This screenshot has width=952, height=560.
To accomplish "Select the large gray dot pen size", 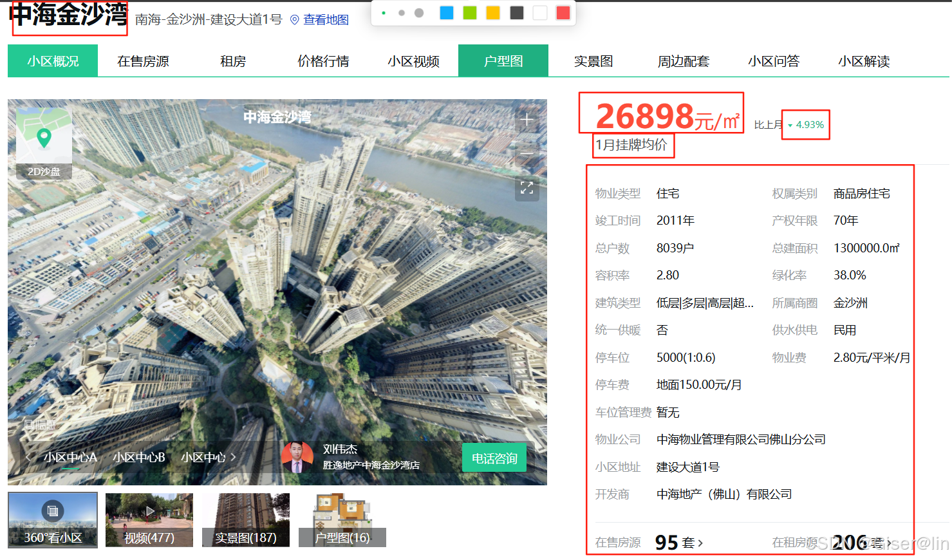I will (x=419, y=13).
